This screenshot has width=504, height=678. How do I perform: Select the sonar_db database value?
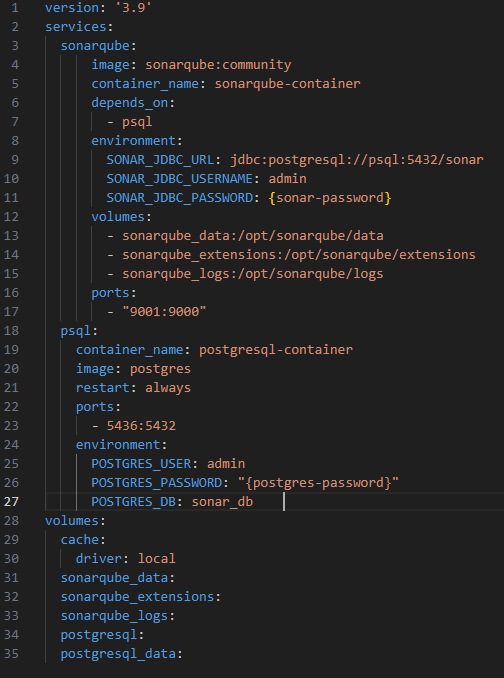click(222, 502)
